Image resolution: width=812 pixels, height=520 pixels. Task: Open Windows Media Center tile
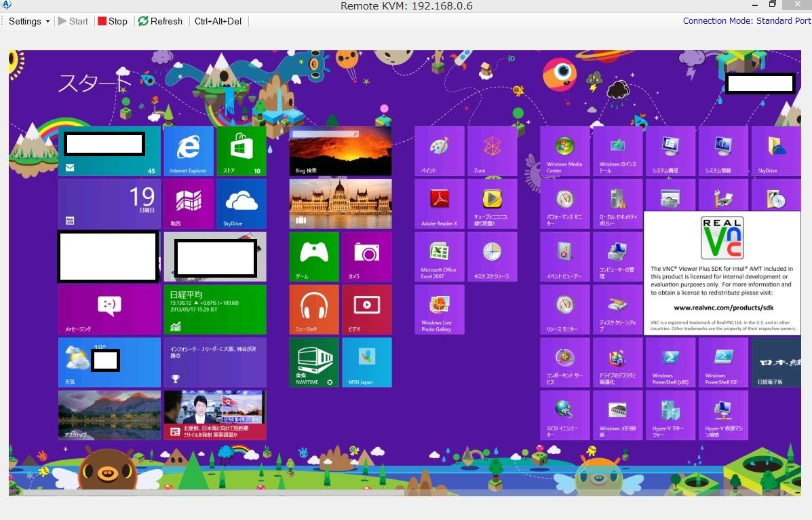point(565,151)
